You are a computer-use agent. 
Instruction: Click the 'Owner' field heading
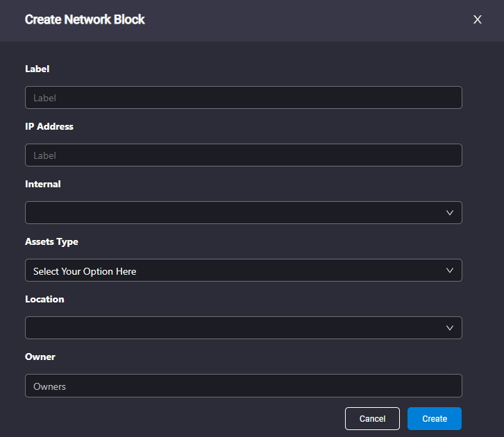40,357
